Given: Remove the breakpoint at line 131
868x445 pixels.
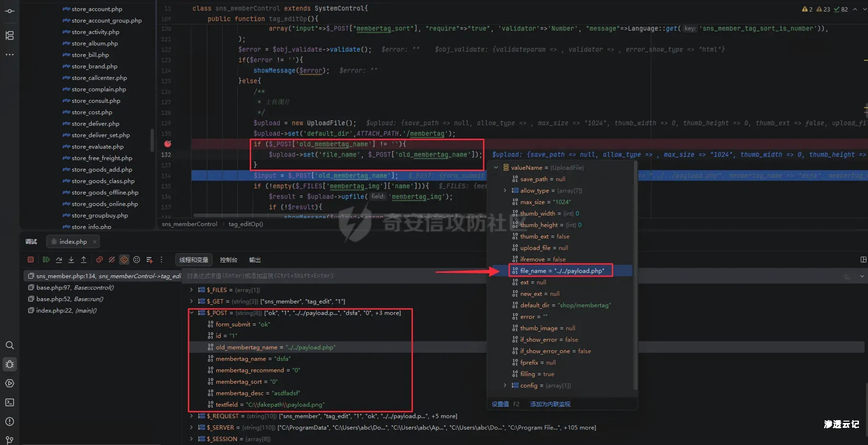Looking at the screenshot, I should point(168,144).
